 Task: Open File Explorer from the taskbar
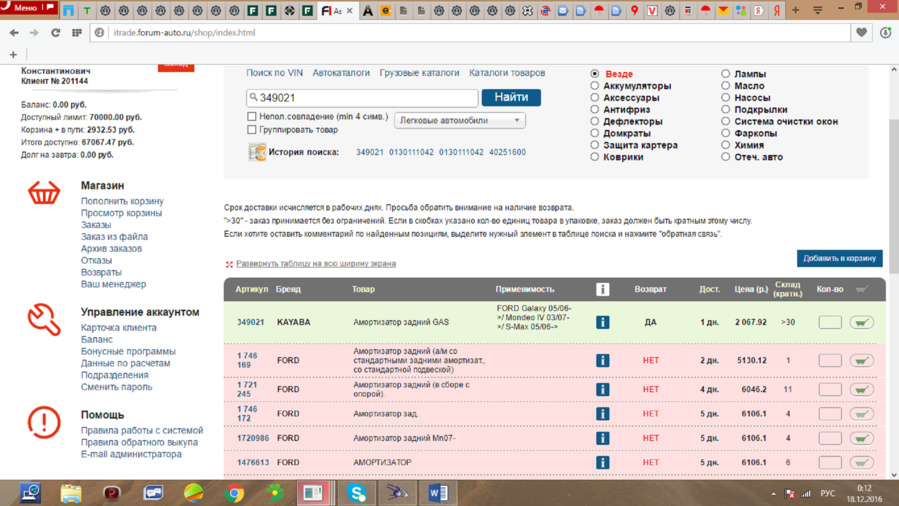click(71, 493)
